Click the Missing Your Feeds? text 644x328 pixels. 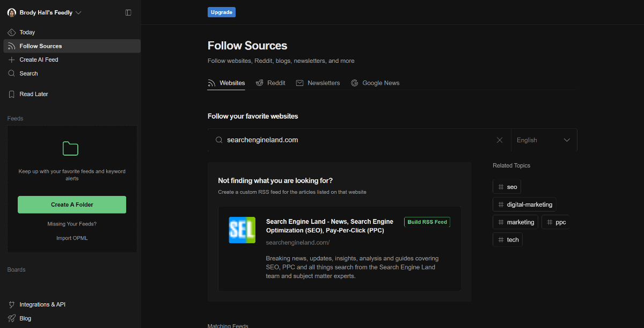coord(72,224)
